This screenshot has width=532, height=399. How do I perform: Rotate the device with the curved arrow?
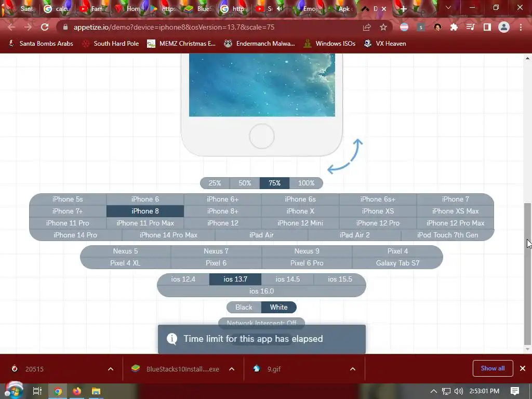click(345, 156)
